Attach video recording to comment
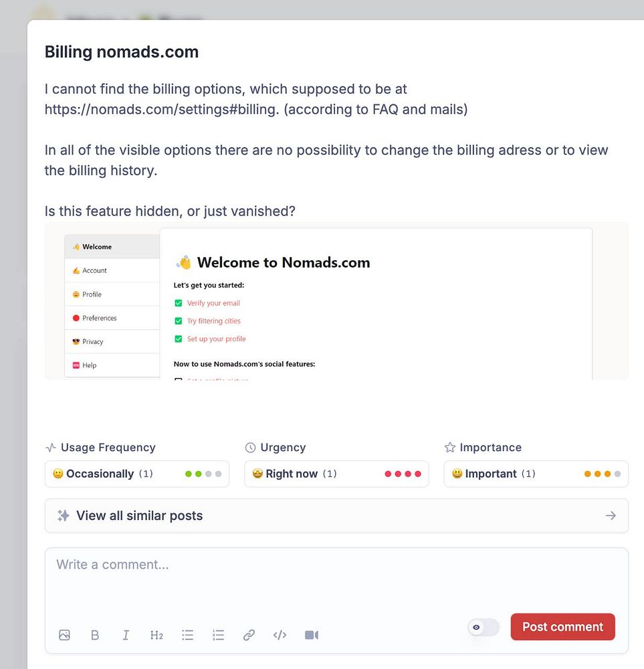644x669 pixels. (312, 635)
